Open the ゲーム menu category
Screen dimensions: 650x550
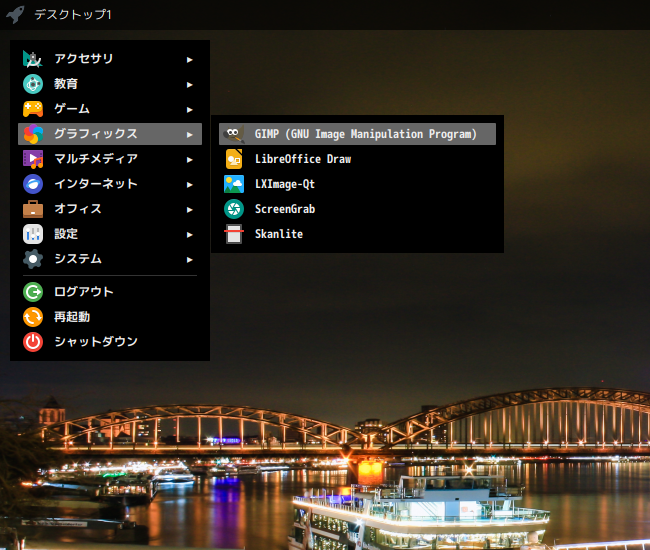tap(110, 109)
